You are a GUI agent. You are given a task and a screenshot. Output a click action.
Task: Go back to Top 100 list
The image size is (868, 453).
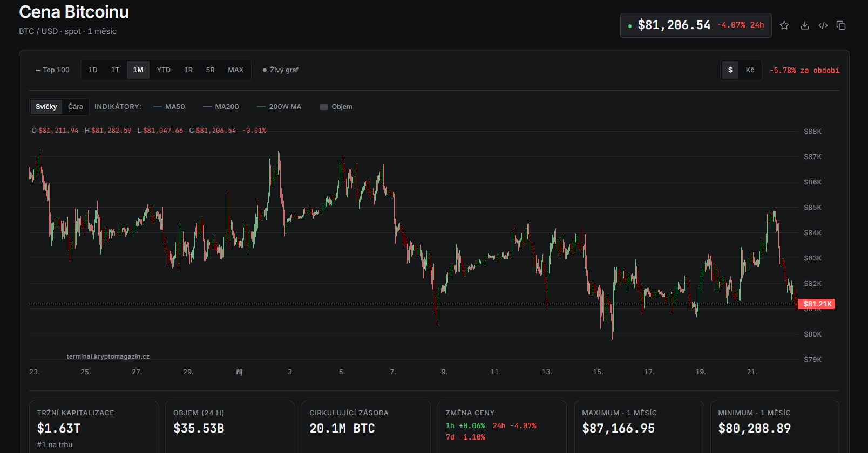click(52, 70)
